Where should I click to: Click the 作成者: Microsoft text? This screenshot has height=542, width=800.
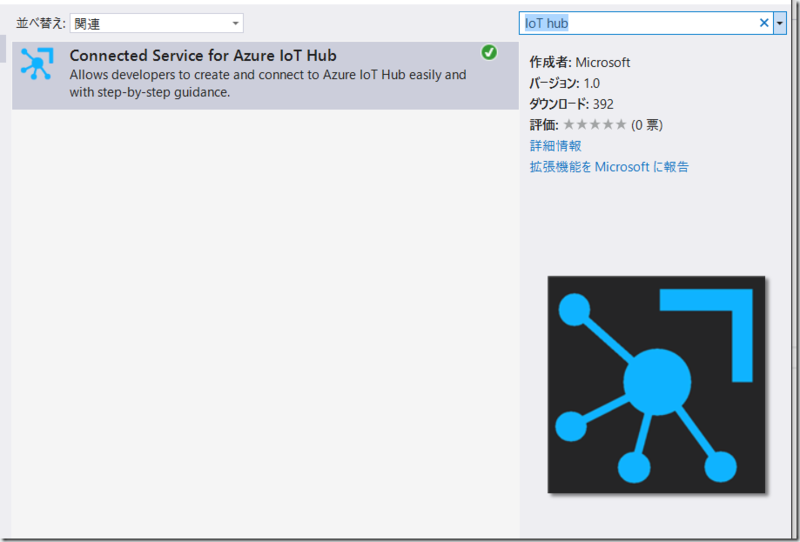pos(580,62)
